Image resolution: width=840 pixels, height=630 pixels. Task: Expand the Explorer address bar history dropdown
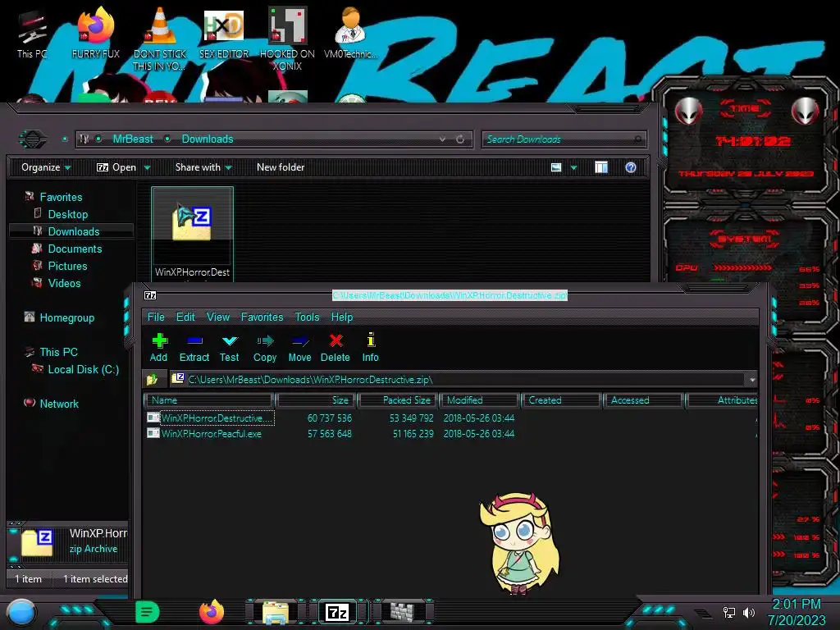pos(442,139)
